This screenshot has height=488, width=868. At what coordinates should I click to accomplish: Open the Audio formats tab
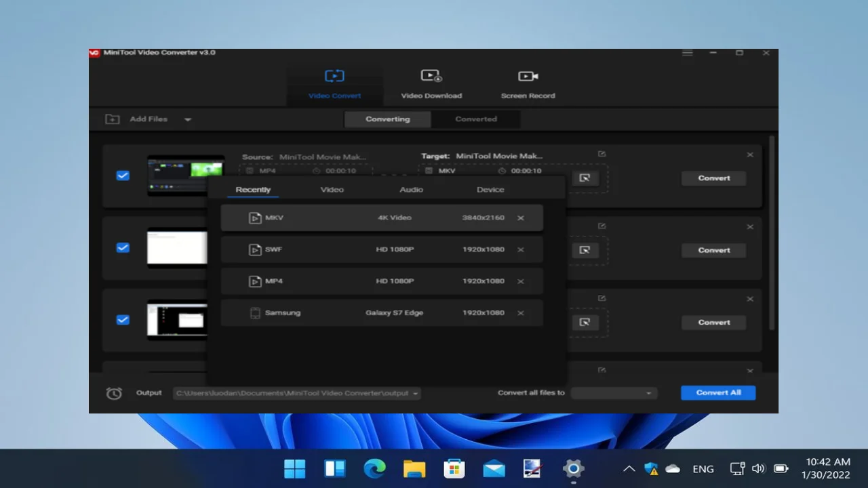[x=412, y=190]
